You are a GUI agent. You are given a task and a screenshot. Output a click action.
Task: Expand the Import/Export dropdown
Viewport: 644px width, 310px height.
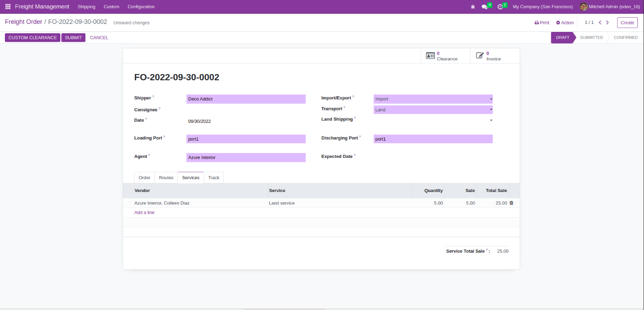(x=433, y=99)
